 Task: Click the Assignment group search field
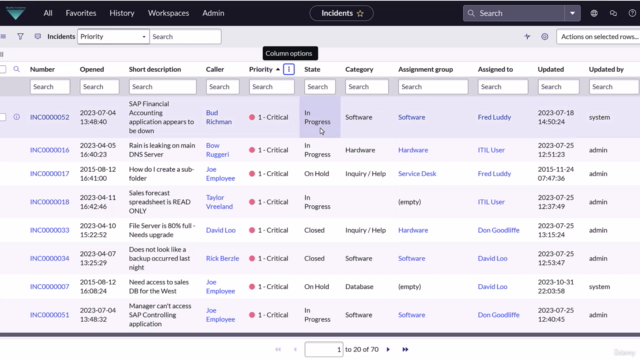tap(433, 87)
